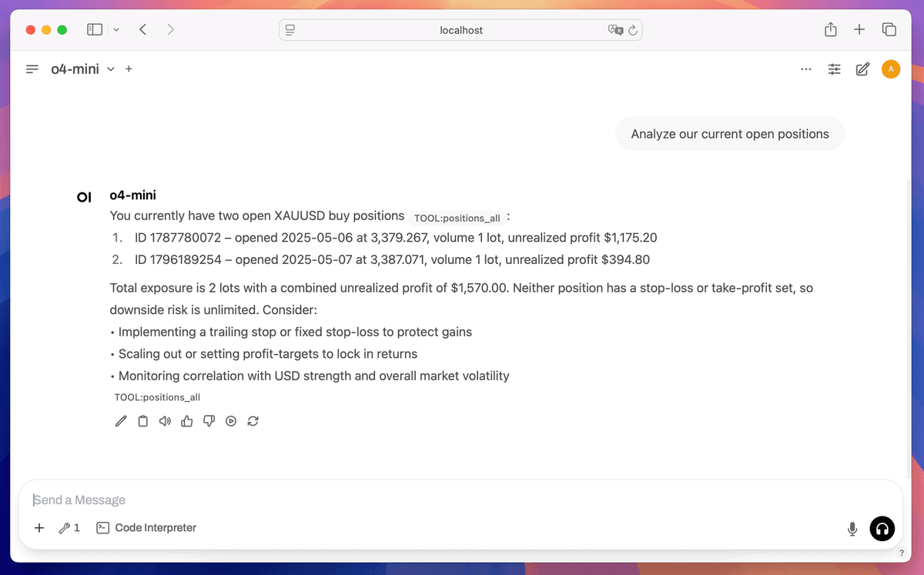Click the localhost address bar

pyautogui.click(x=460, y=30)
